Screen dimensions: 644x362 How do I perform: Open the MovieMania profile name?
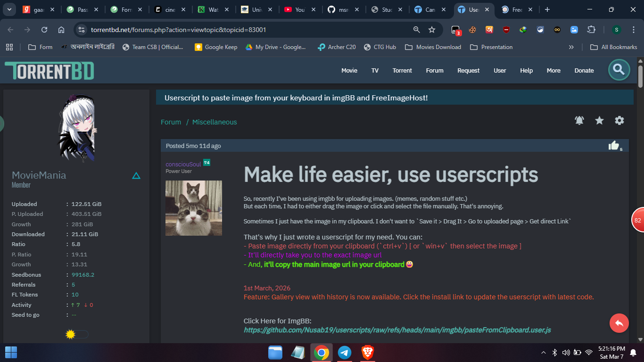(x=39, y=175)
